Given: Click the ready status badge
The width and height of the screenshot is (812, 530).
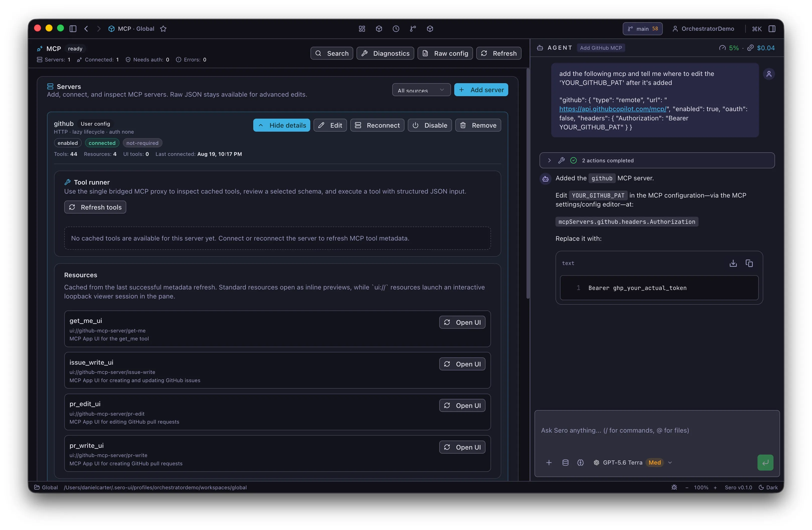Looking at the screenshot, I should tap(75, 49).
